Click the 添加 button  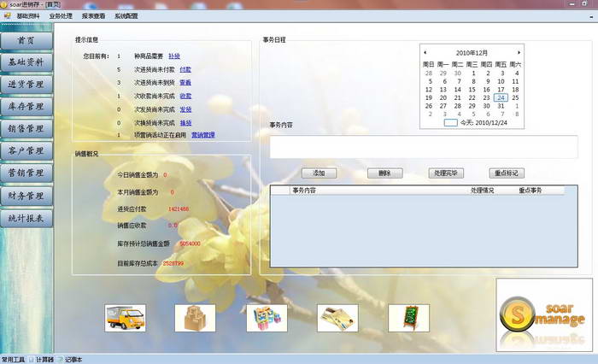click(319, 173)
